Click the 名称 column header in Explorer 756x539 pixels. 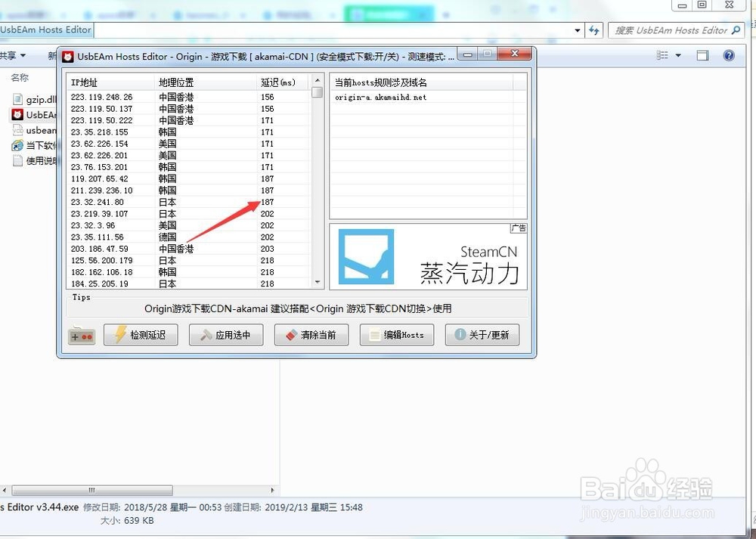click(20, 78)
